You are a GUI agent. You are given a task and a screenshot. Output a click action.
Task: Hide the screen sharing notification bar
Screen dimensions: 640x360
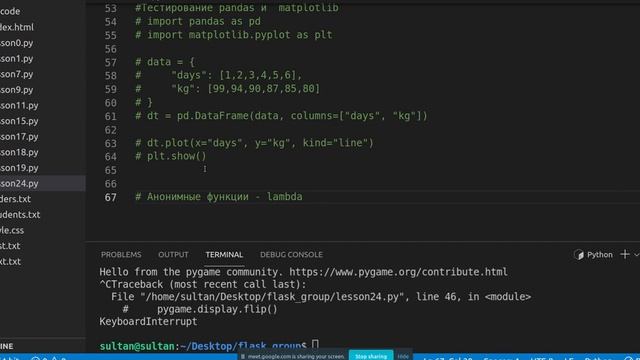point(403,356)
